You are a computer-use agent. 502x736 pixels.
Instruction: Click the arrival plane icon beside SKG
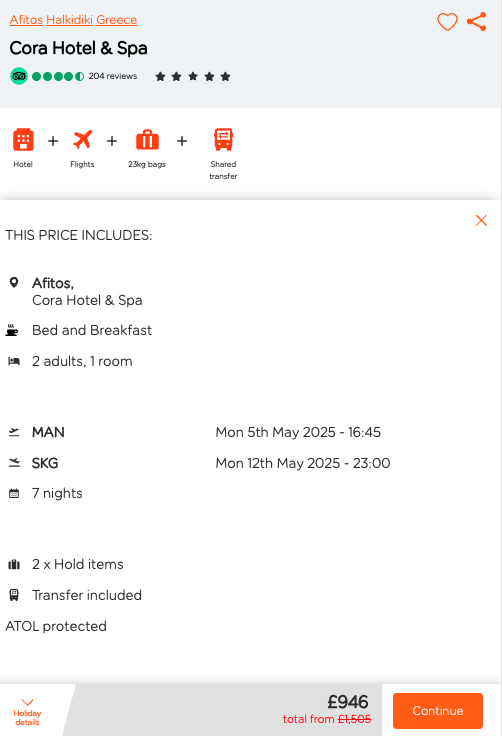14,463
